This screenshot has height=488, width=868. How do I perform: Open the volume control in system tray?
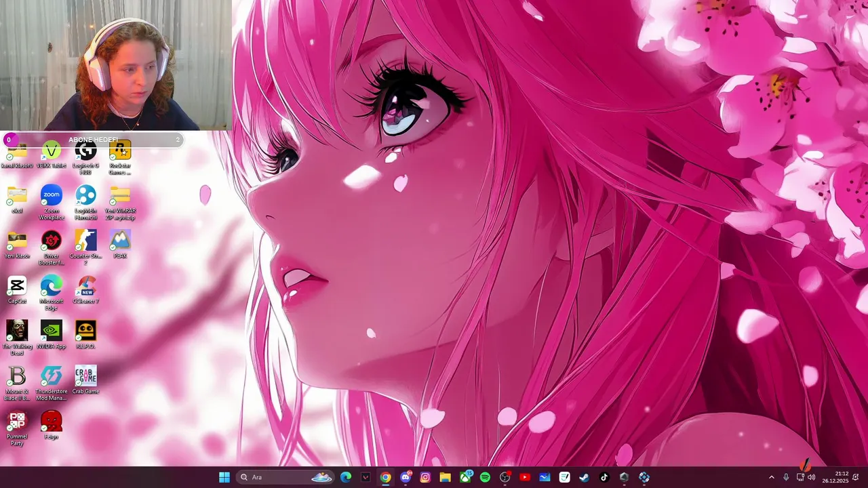tap(812, 477)
